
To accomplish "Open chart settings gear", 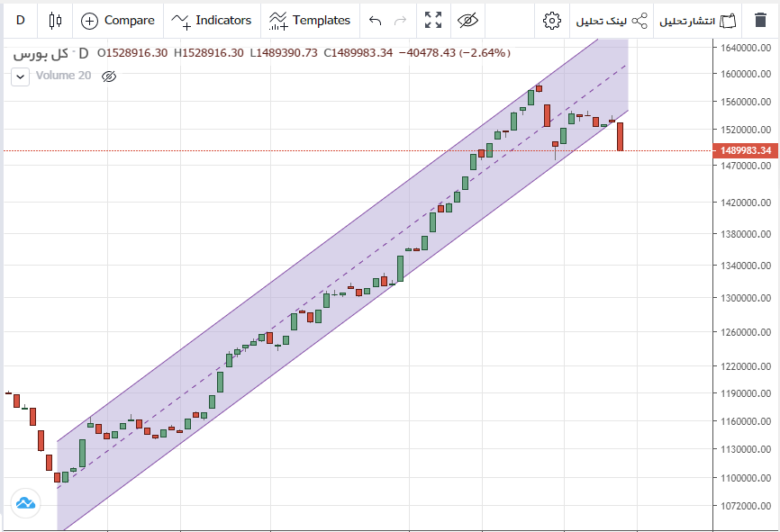I will 551,21.
